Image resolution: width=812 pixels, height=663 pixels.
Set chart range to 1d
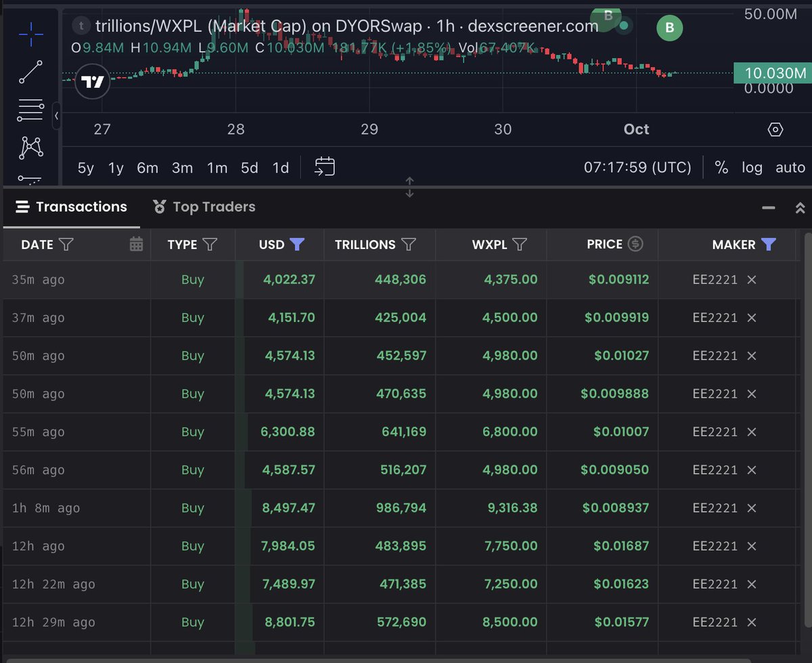(x=280, y=168)
